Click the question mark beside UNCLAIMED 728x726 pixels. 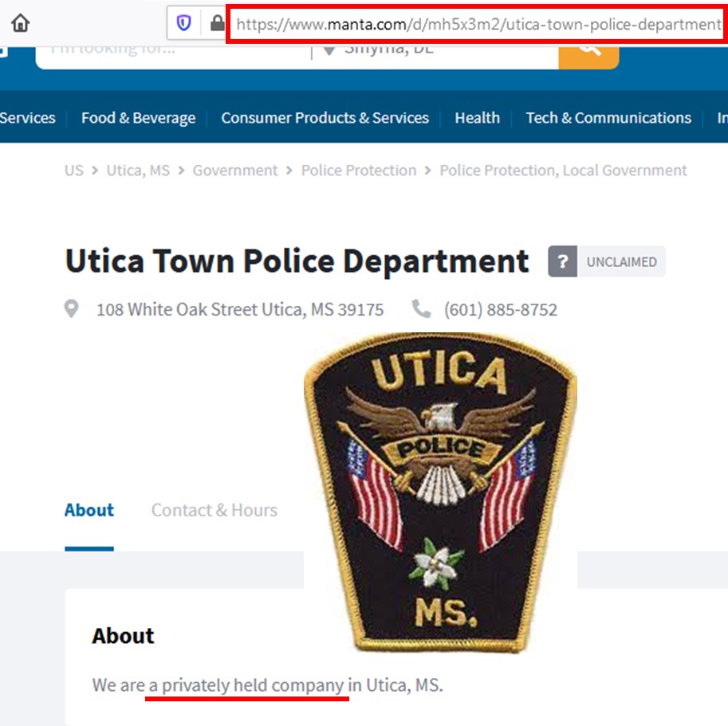tap(563, 261)
